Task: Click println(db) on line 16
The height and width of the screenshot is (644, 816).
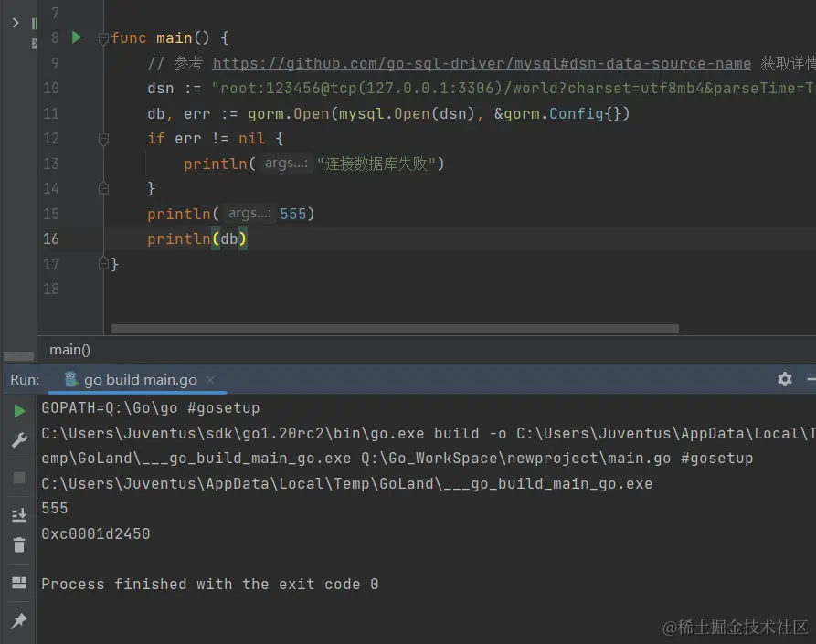Action: (x=196, y=238)
